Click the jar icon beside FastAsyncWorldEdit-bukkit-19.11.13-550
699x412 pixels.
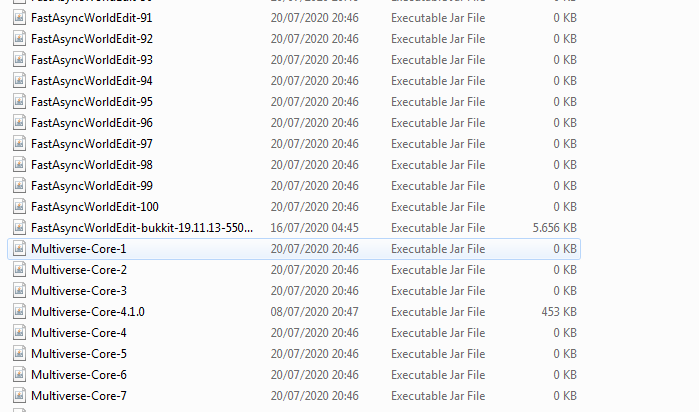point(19,228)
